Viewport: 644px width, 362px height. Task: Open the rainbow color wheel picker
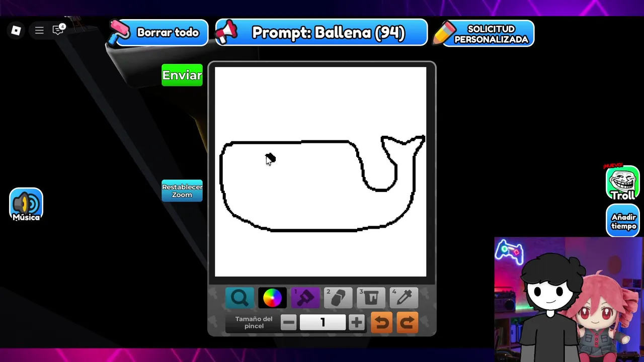[x=272, y=298]
